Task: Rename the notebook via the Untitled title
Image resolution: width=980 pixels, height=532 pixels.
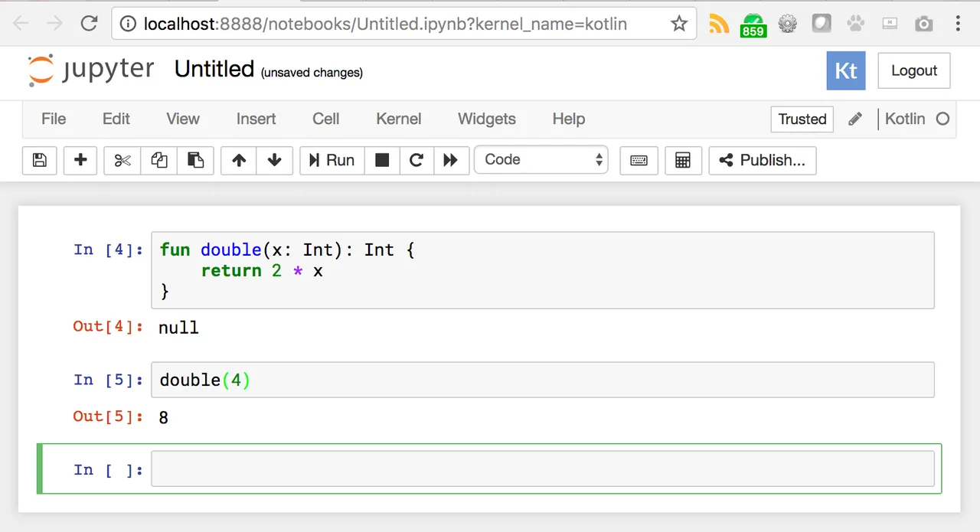Action: 214,70
